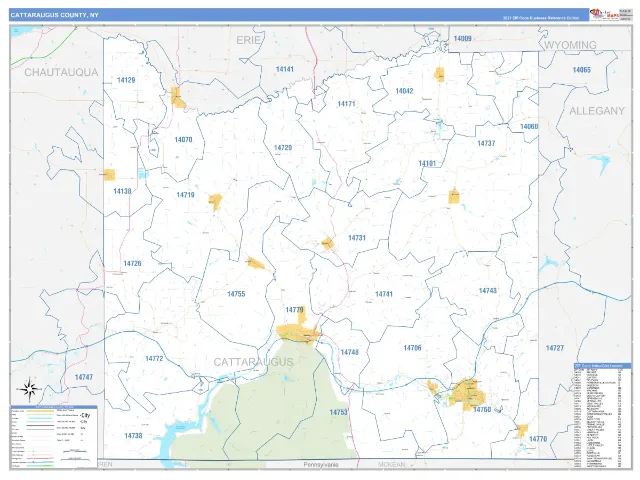
Task: Select ZIP code label 14729
Action: tap(283, 148)
